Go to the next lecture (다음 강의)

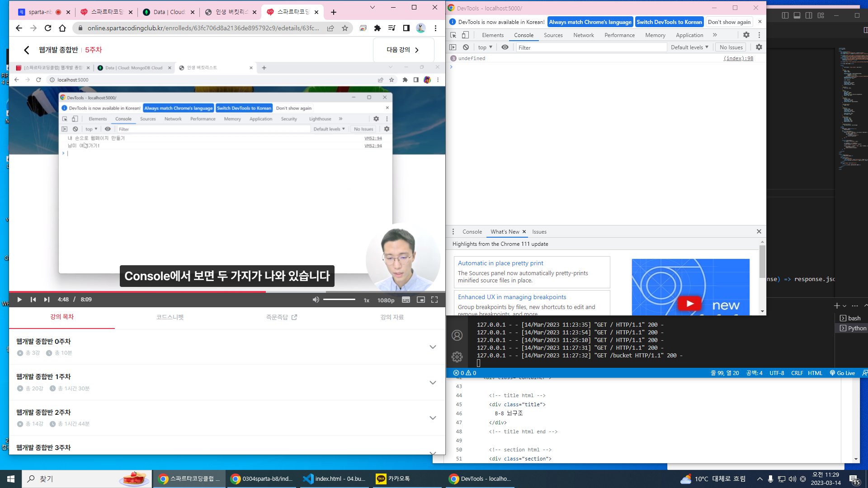point(403,50)
